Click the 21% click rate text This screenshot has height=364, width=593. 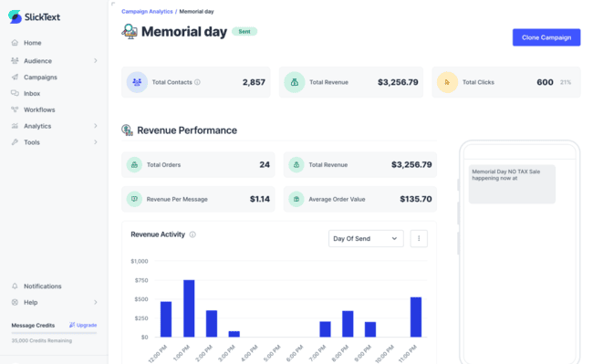566,82
